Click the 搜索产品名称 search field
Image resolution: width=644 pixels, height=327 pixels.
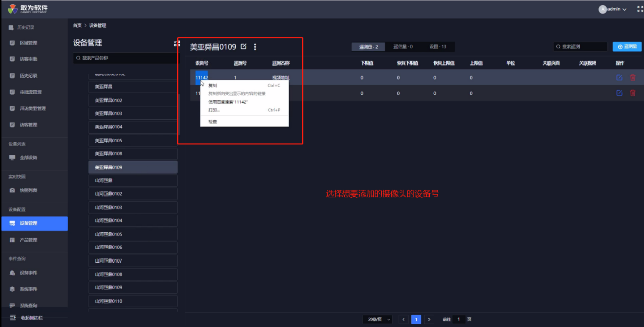(125, 58)
